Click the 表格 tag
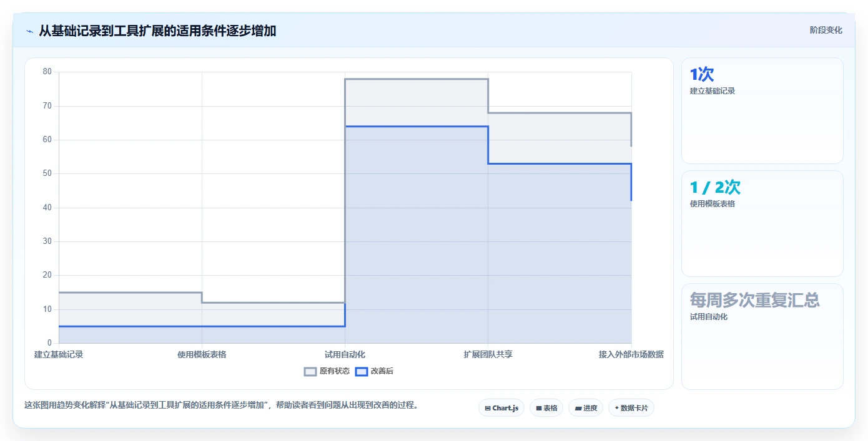The height and width of the screenshot is (441, 868). point(546,408)
